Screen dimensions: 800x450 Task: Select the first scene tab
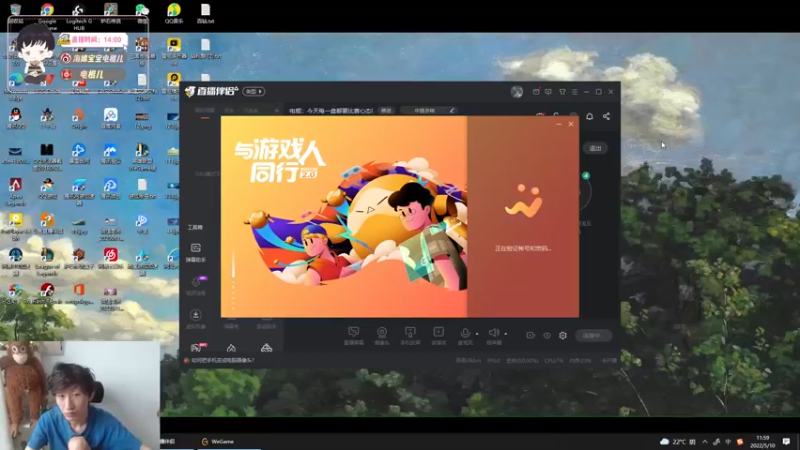pyautogui.click(x=205, y=111)
